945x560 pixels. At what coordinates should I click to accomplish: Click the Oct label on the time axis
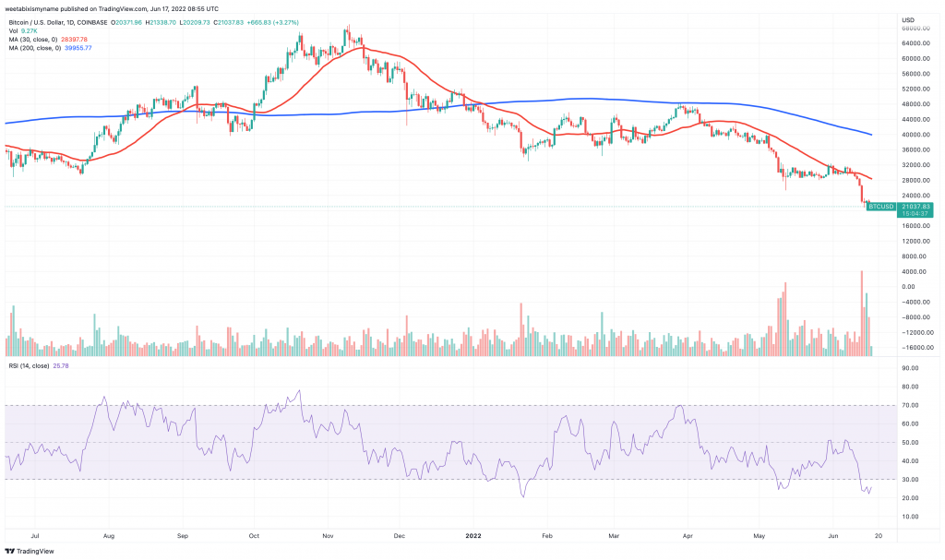pyautogui.click(x=255, y=535)
